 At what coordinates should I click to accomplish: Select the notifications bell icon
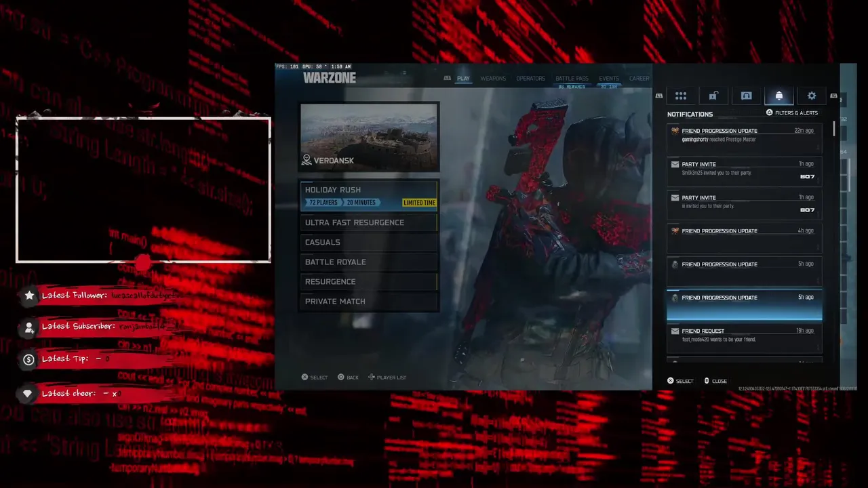(x=778, y=96)
